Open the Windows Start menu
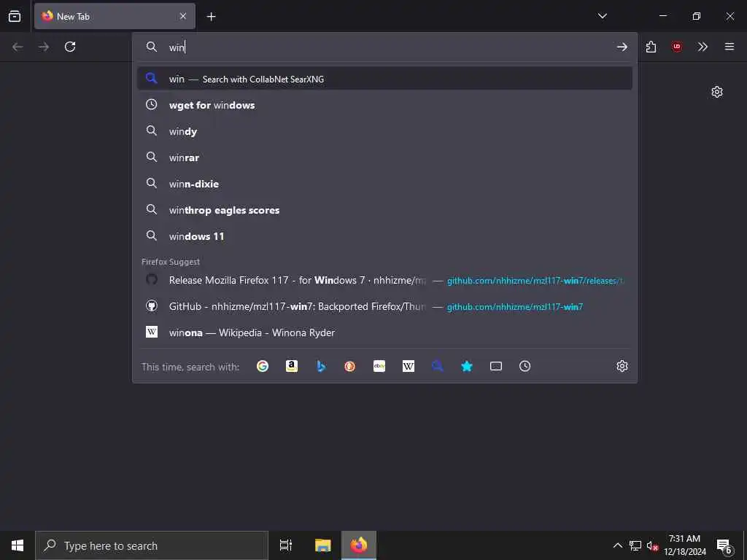 (18, 545)
